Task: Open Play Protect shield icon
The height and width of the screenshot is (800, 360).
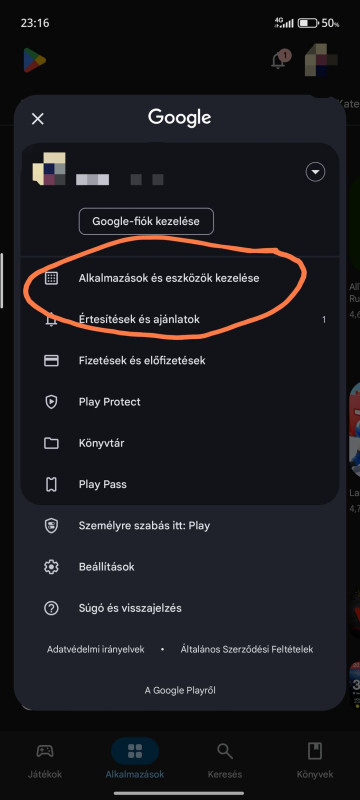Action: tap(51, 402)
